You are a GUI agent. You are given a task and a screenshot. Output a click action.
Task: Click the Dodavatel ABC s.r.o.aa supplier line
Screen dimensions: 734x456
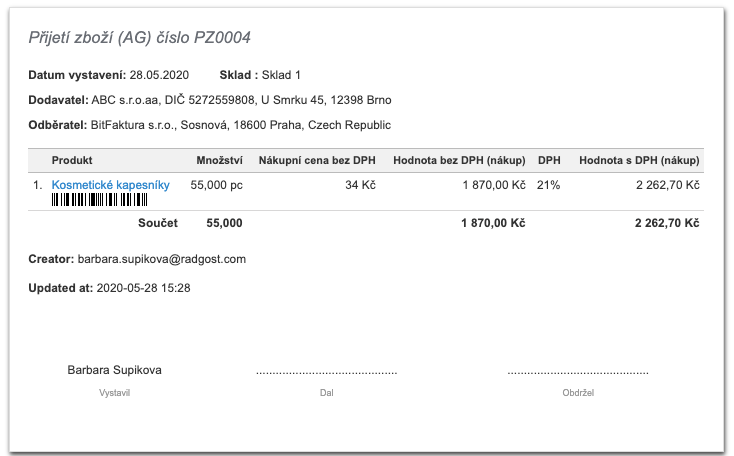(210, 100)
